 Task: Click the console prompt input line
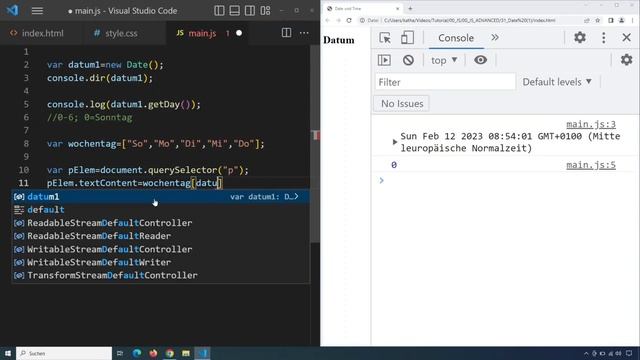click(506, 180)
